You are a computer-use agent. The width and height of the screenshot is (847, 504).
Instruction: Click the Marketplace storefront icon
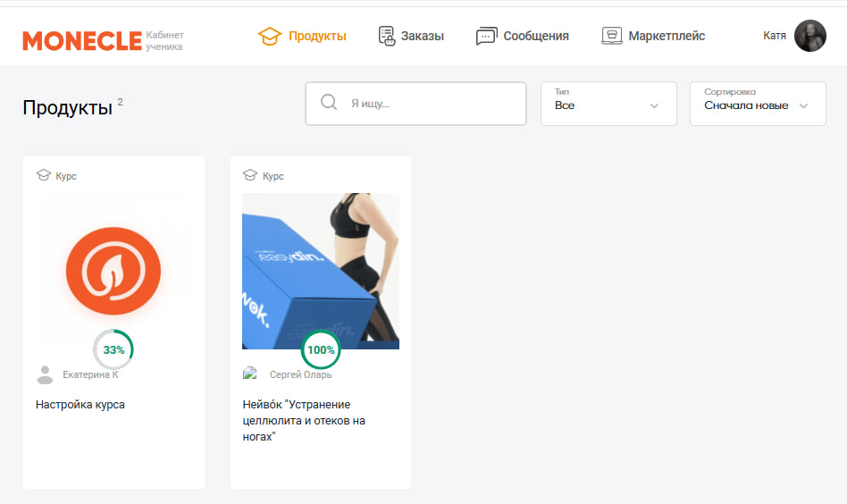[611, 37]
